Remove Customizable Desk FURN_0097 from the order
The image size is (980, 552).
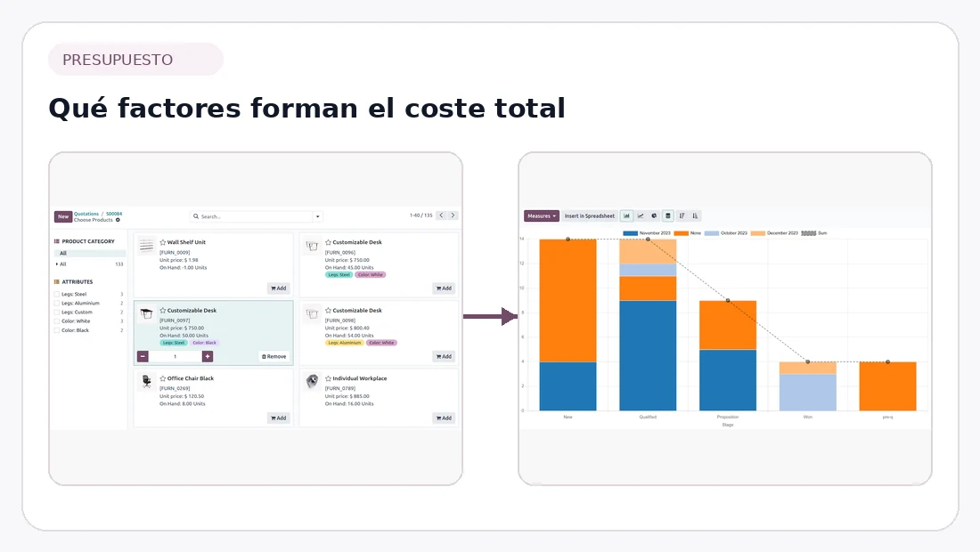274,356
